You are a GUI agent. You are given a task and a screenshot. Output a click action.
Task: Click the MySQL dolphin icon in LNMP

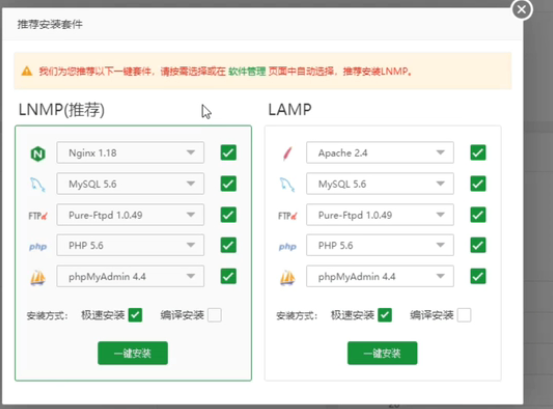(37, 184)
